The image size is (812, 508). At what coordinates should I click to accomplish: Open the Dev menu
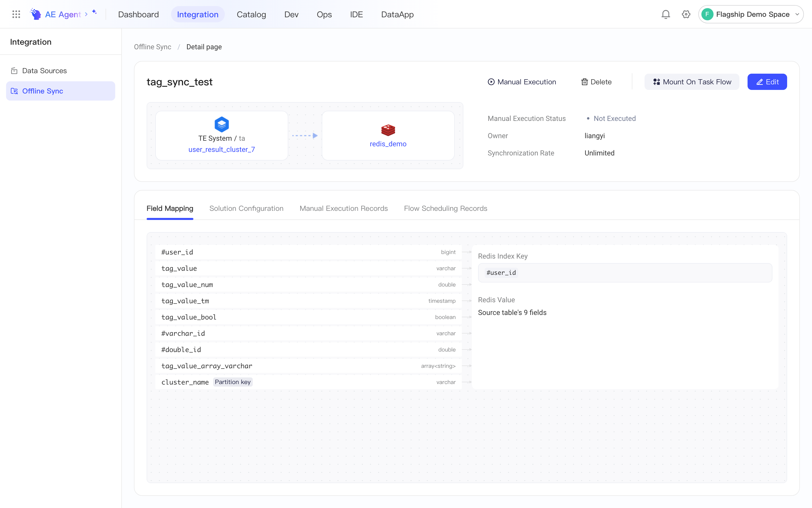[291, 14]
